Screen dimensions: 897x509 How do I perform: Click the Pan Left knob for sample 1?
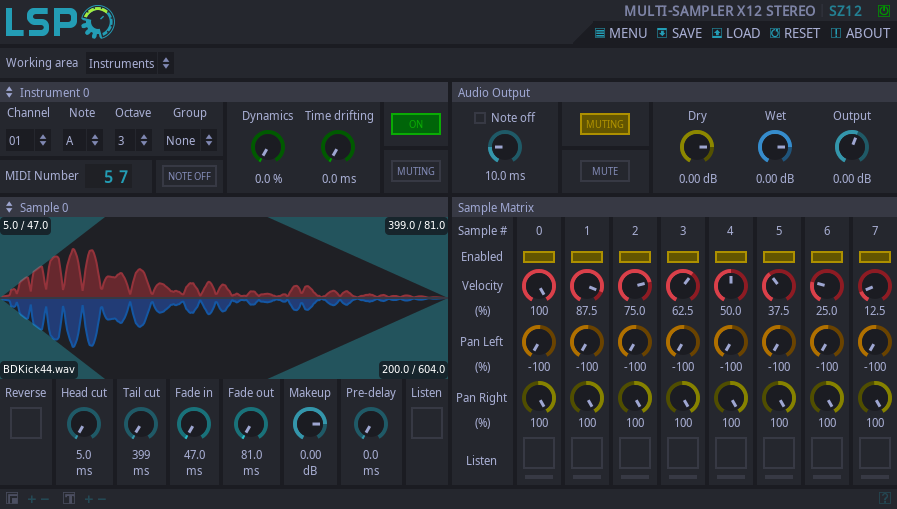pos(586,341)
